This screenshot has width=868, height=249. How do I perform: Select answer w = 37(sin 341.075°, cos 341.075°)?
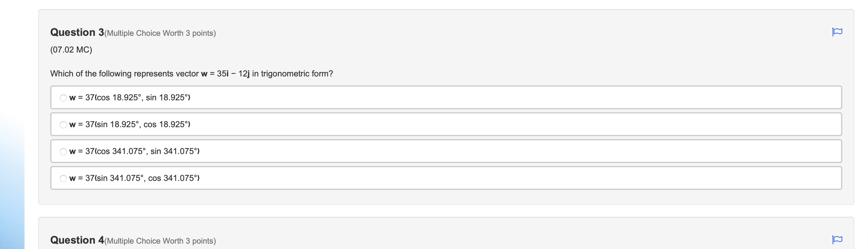(x=63, y=178)
